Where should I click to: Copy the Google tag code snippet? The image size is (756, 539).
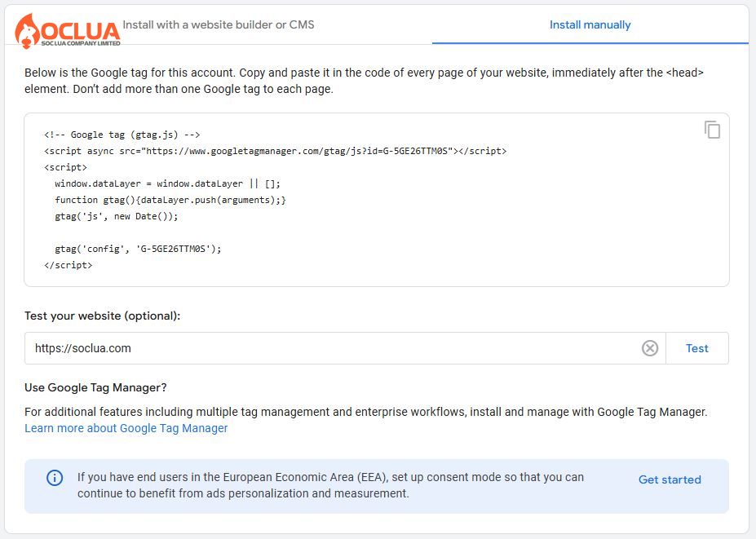712,130
